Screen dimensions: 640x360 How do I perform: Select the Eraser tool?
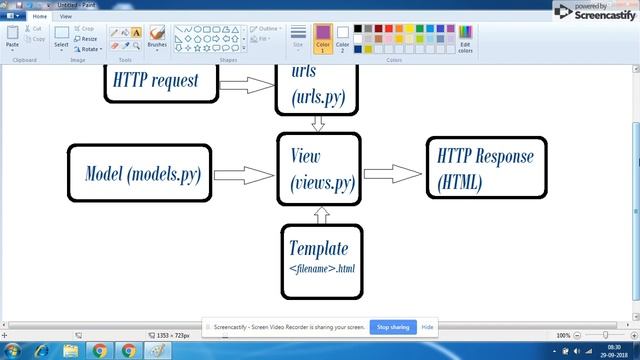coord(115,46)
